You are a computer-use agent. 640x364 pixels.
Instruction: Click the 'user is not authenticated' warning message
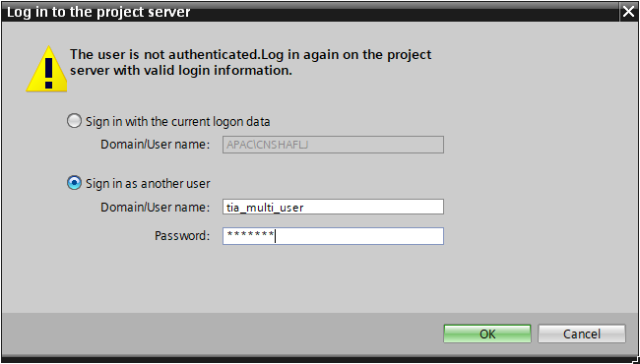point(250,62)
